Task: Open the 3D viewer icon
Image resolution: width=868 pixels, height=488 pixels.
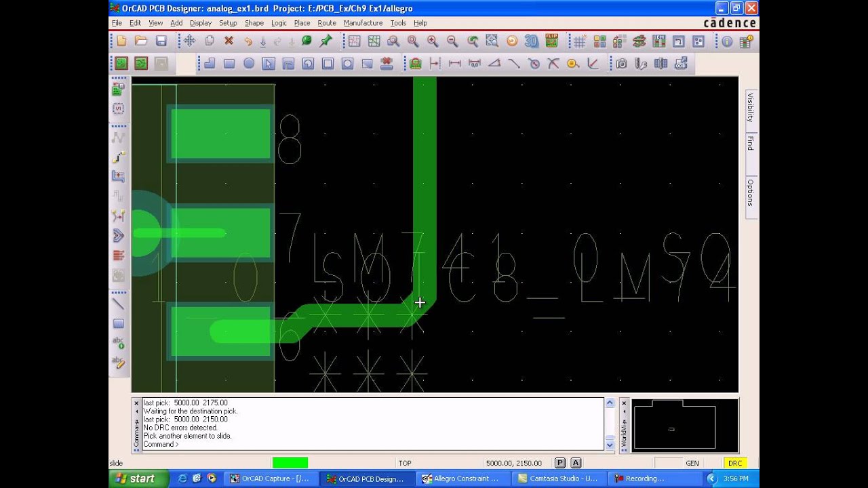Action: tap(531, 41)
